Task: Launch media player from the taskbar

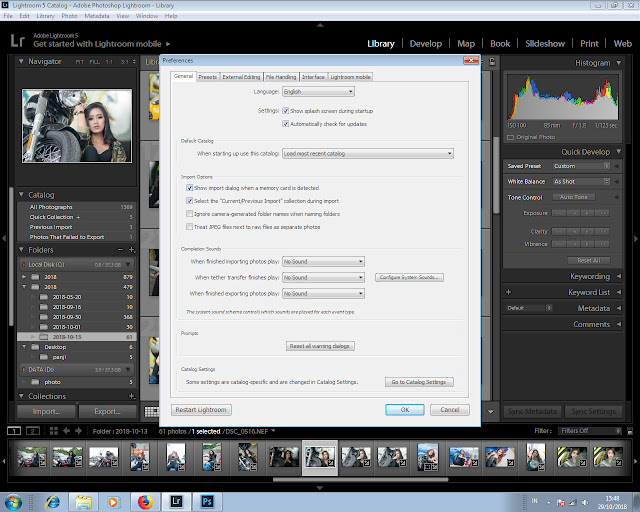Action: point(113,502)
